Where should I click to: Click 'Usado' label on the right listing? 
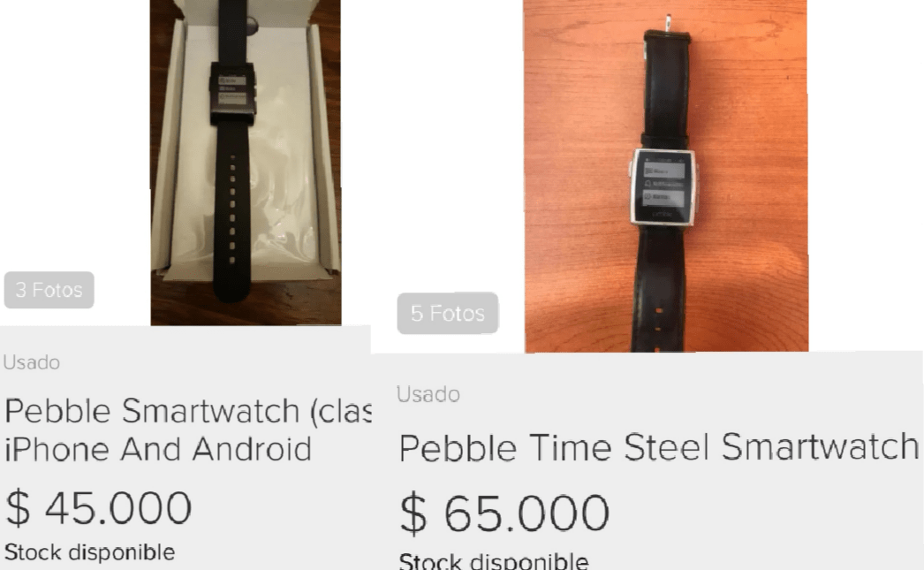pyautogui.click(x=429, y=395)
